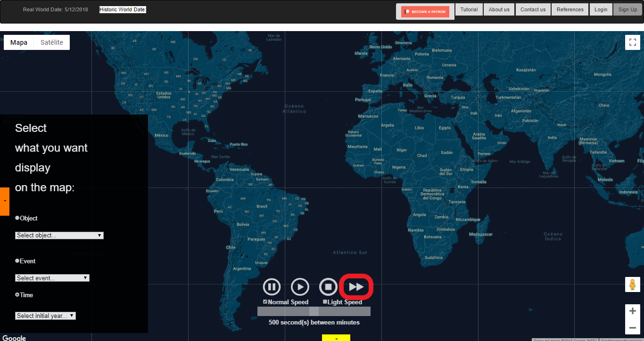Fast forward the timeline
The image size is (644, 341).
[356, 287]
